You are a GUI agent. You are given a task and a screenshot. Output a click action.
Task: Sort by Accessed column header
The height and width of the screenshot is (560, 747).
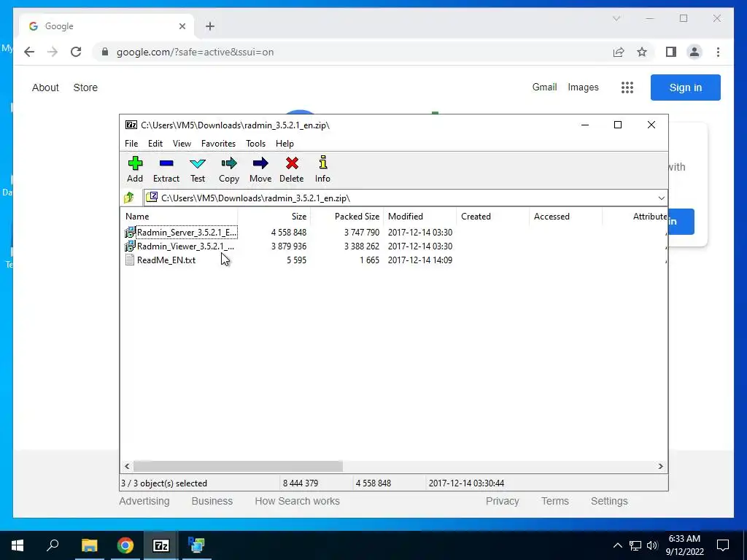click(x=566, y=216)
